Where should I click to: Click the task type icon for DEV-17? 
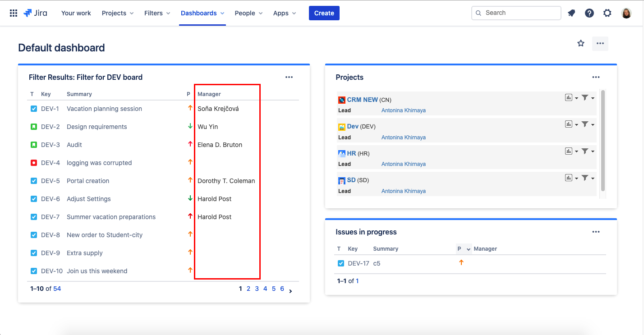pyautogui.click(x=341, y=263)
